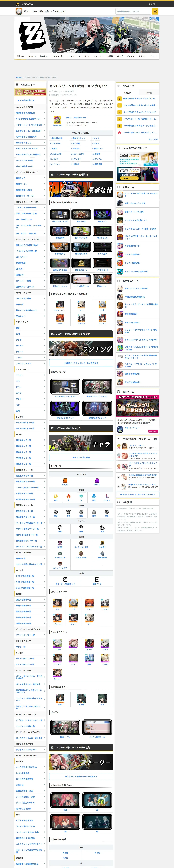Click the Game8 breadcrumb link
This screenshot has width=174, height=868.
[19, 78]
